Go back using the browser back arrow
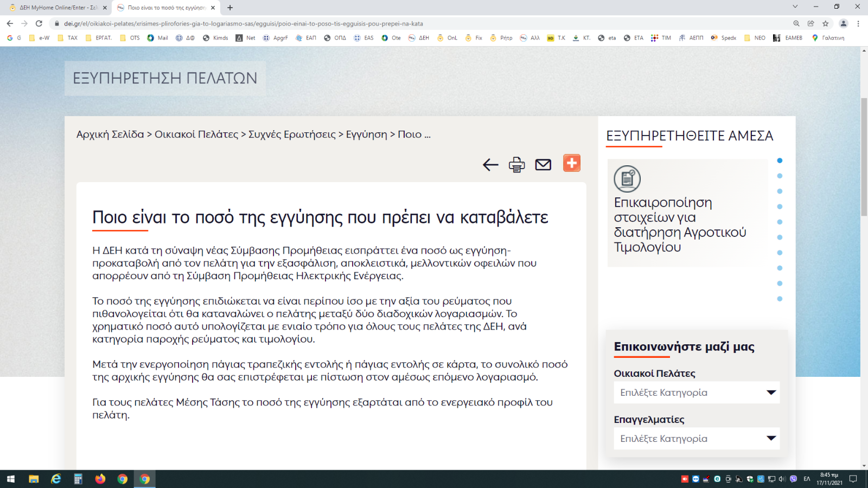 point(10,23)
